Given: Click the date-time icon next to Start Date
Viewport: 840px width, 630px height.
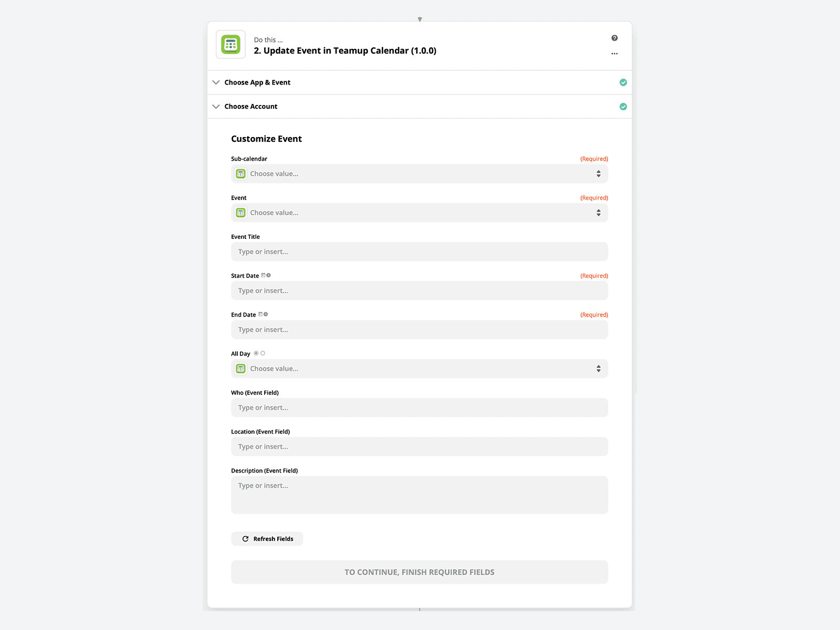Looking at the screenshot, I should point(266,275).
